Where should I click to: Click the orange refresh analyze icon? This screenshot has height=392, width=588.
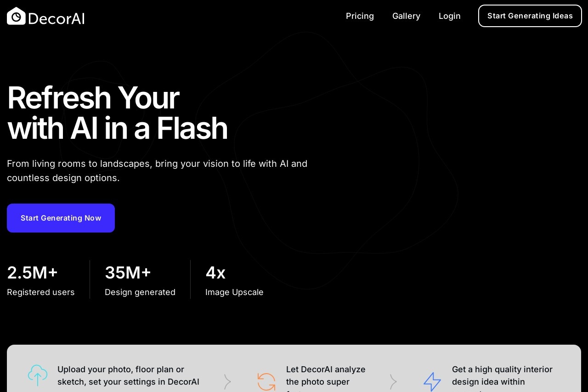coord(266,382)
